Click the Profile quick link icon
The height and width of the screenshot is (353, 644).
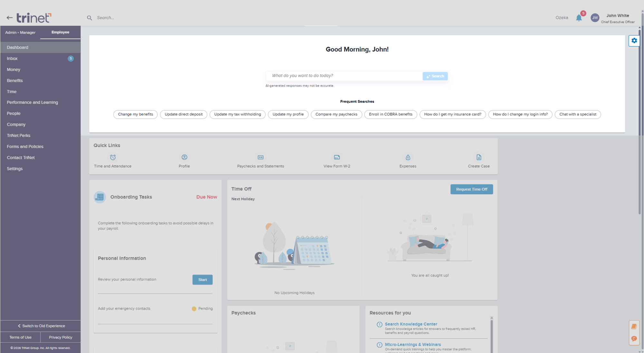click(184, 157)
